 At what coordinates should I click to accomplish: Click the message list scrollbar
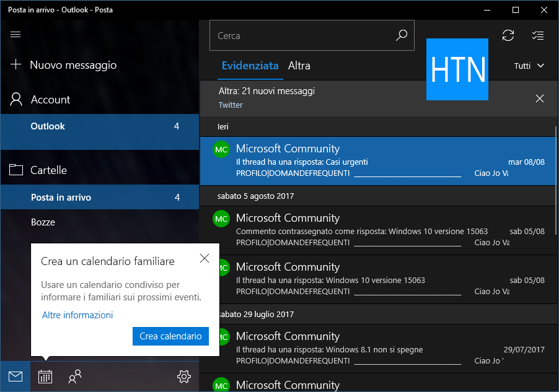(556, 181)
